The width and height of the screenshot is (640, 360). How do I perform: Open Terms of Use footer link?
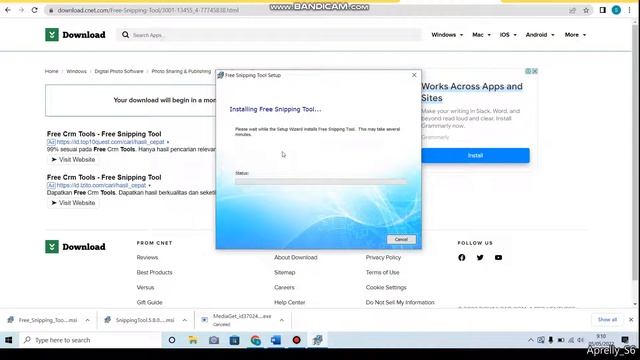pyautogui.click(x=382, y=273)
